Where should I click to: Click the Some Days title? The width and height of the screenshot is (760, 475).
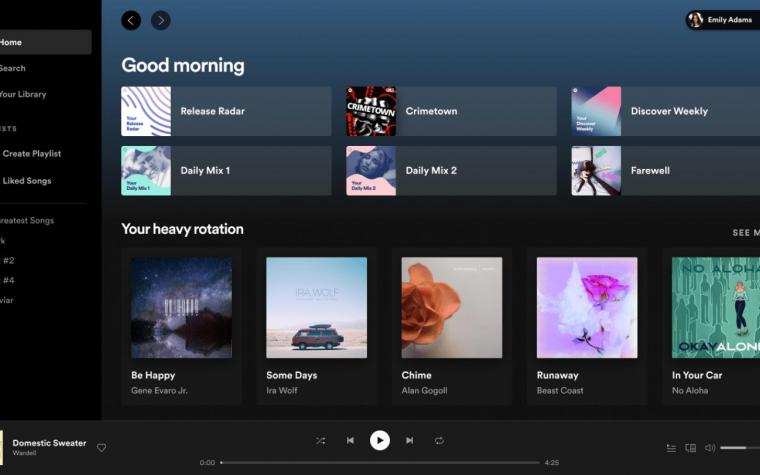[x=292, y=375]
